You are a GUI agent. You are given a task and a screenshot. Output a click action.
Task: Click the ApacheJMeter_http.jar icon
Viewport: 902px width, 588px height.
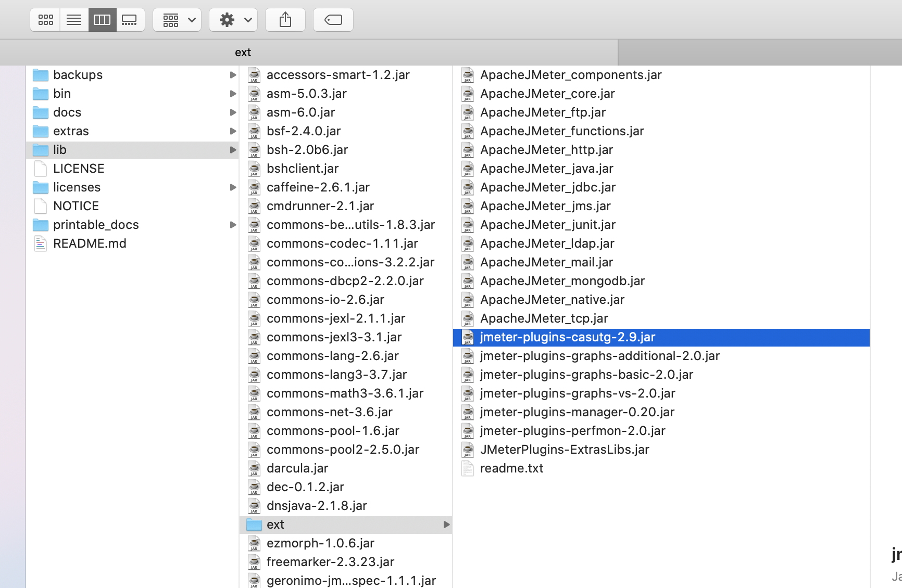(468, 150)
